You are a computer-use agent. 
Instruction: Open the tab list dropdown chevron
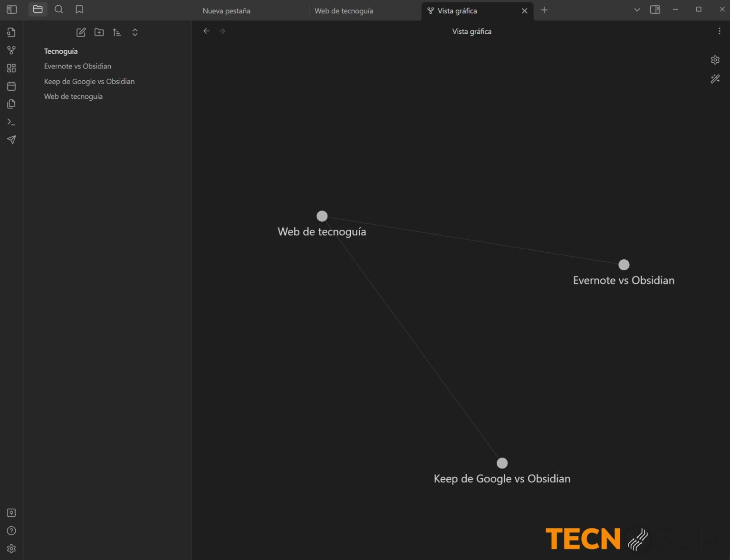(636, 9)
